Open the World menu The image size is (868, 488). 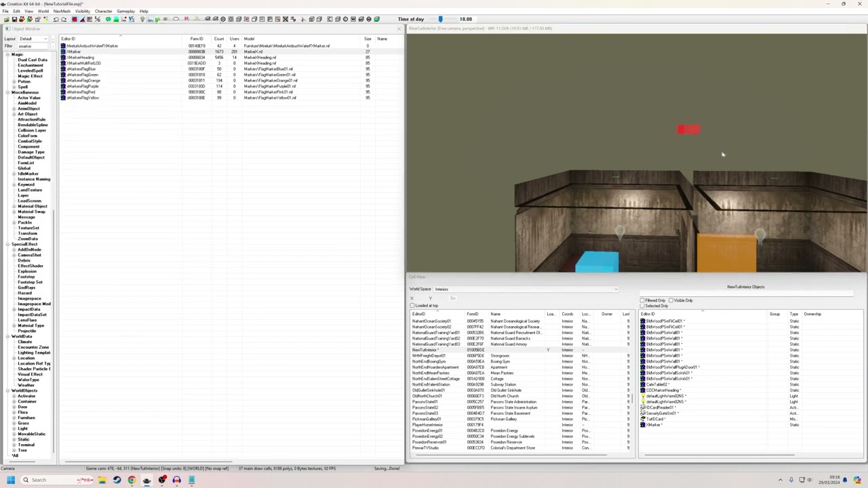tap(43, 12)
